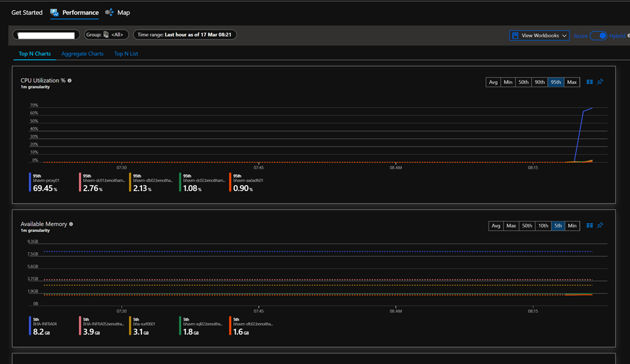
Task: Select 10th percentile for Available Memory
Action: [x=543, y=226]
